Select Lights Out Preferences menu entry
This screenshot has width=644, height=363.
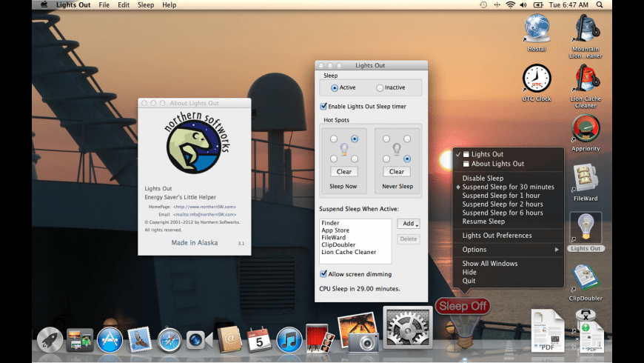(497, 236)
